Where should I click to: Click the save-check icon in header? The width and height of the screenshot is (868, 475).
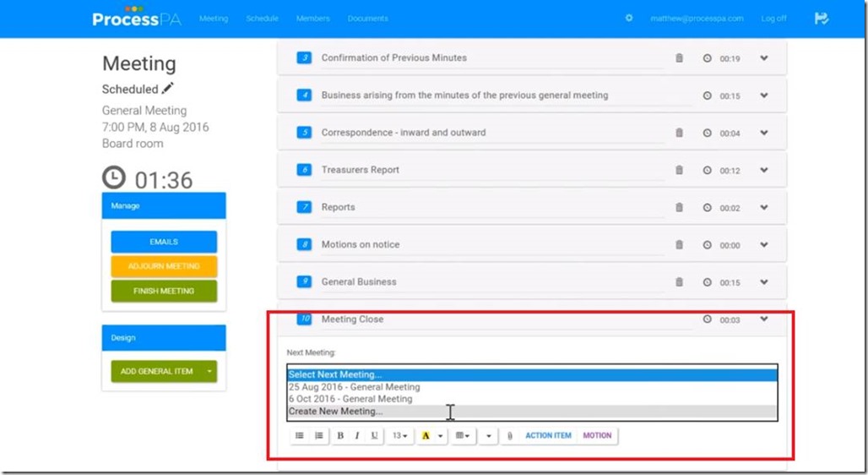pyautogui.click(x=821, y=18)
